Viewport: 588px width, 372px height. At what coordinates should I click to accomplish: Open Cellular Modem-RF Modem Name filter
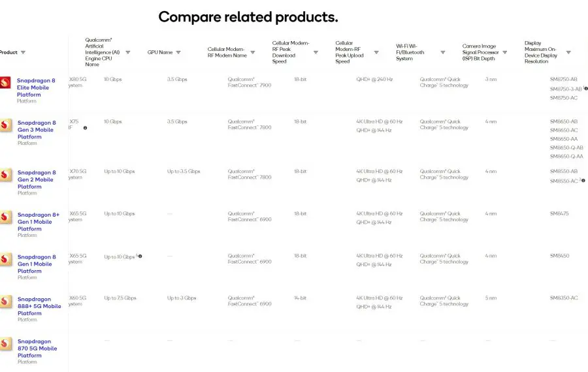point(253,52)
